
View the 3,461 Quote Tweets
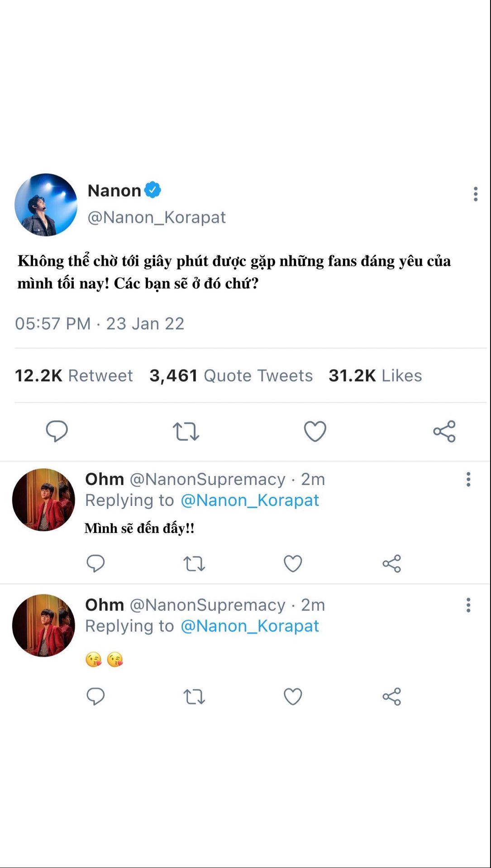231,376
